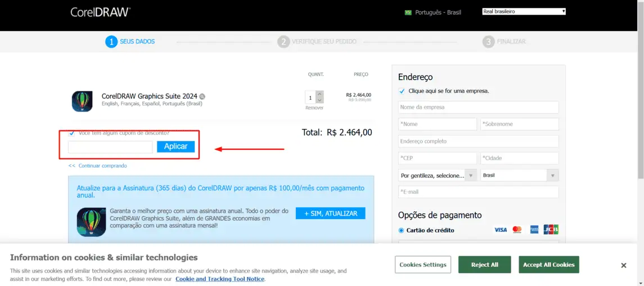
Task: Click the 'Endereço' heading
Action: pos(415,77)
